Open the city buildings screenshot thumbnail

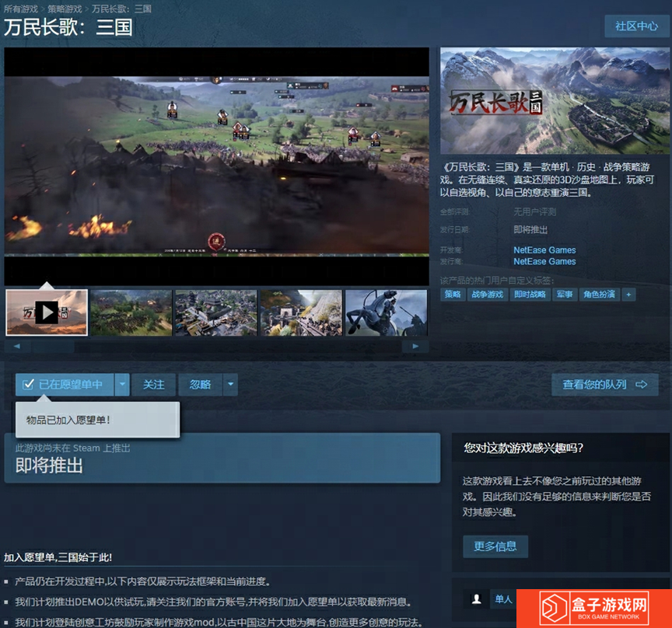[216, 312]
